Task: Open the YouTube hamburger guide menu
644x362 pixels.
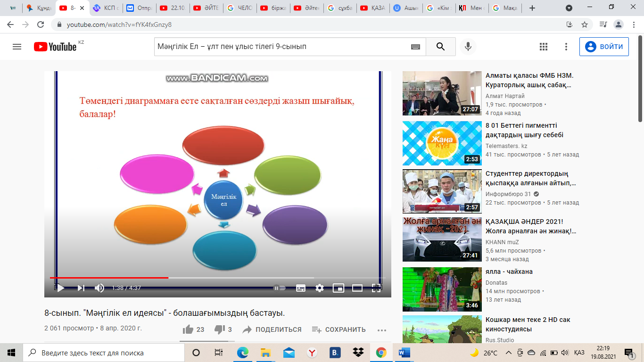Action: (17, 47)
